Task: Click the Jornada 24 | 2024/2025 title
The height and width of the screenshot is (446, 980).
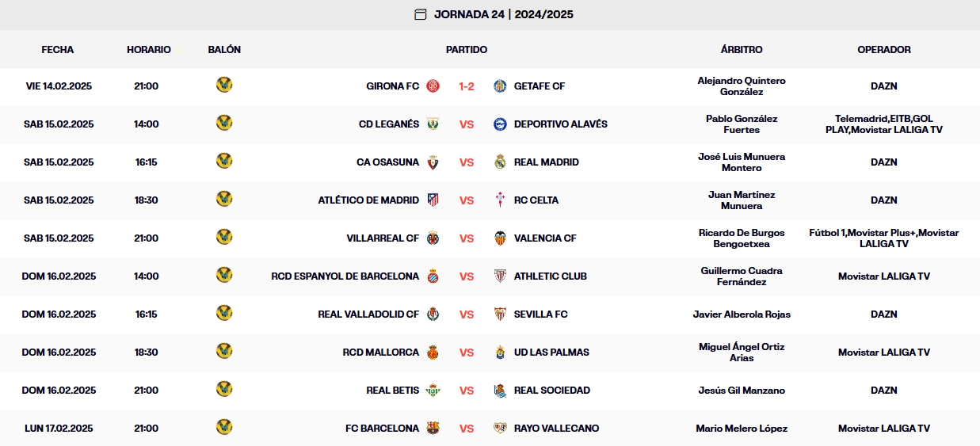Action: (504, 14)
